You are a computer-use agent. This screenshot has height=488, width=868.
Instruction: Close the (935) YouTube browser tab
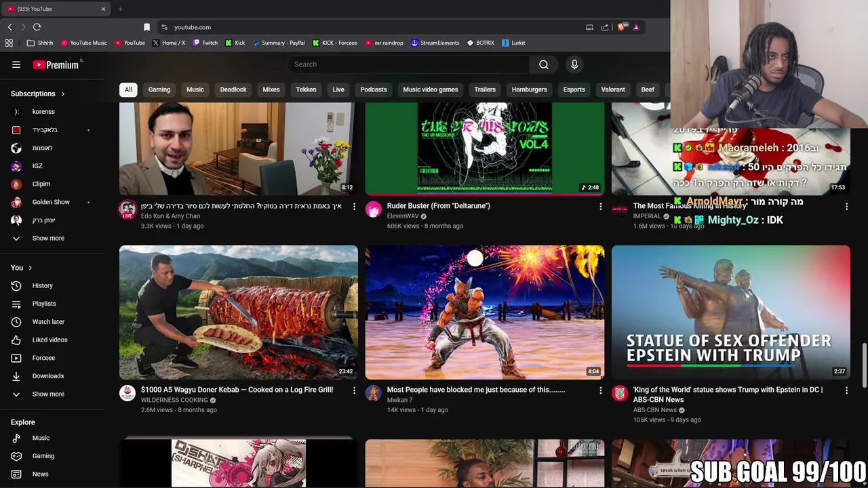pyautogui.click(x=103, y=9)
